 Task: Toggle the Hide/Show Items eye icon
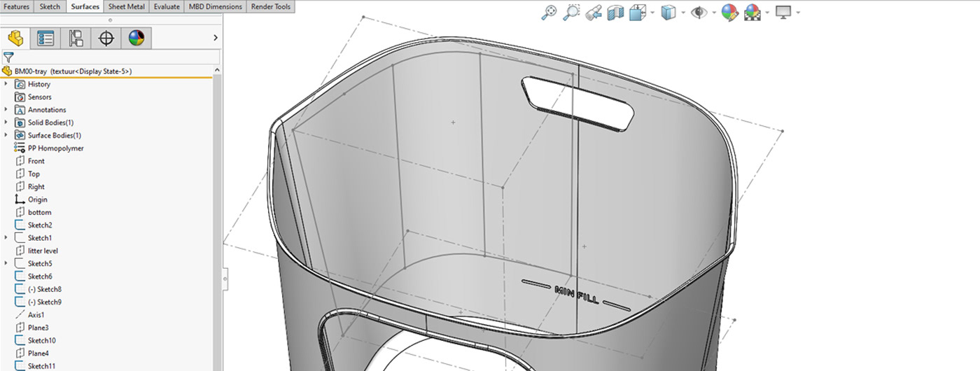(699, 12)
